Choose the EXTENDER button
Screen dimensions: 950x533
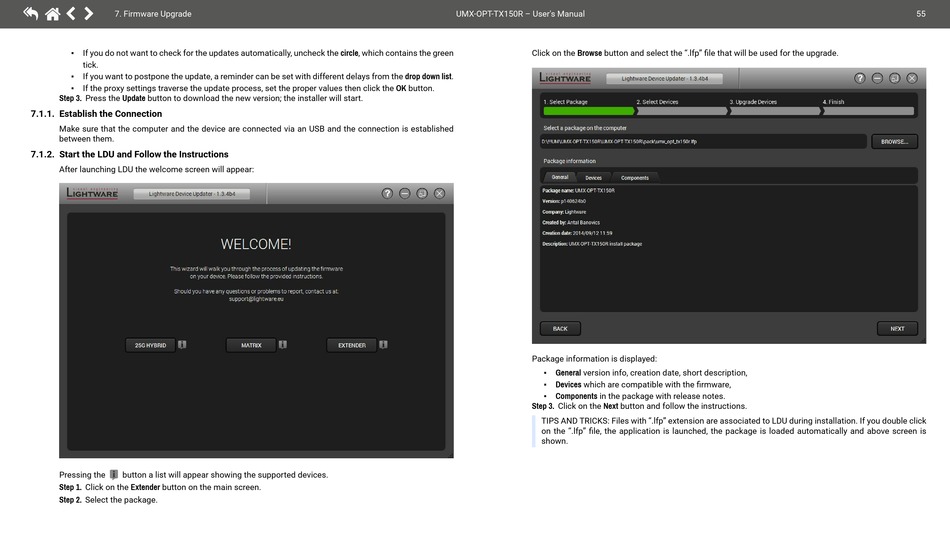(x=351, y=345)
